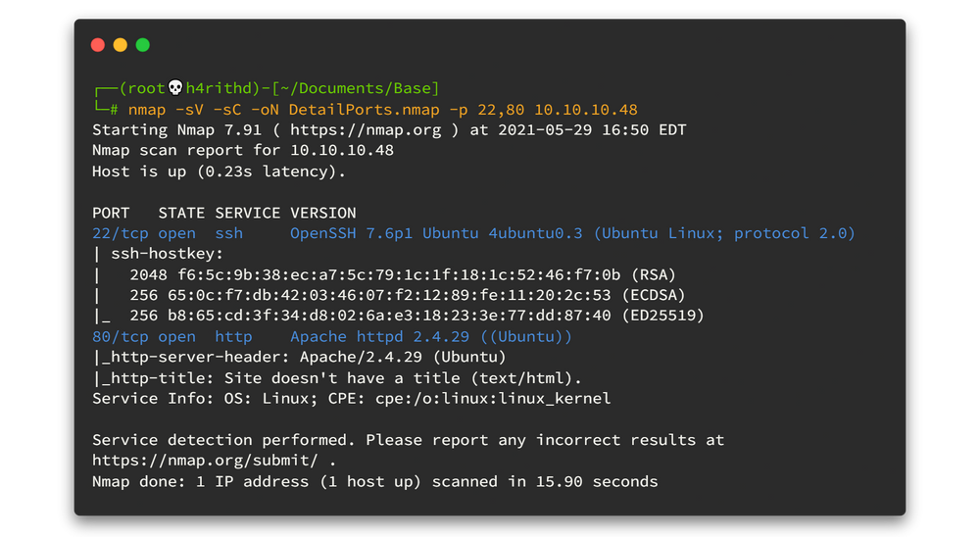Image resolution: width=980 pixels, height=537 pixels.
Task: Click the red close window dot
Action: click(x=97, y=45)
